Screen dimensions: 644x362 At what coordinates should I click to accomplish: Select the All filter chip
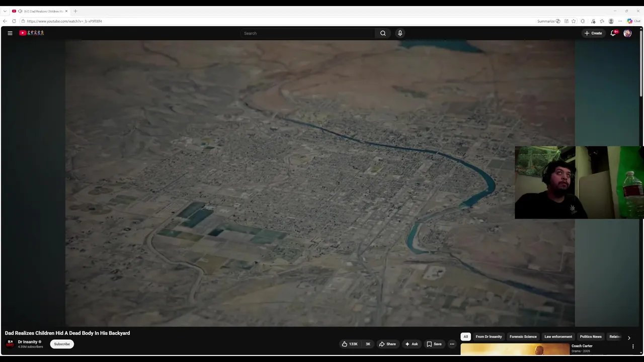point(465,337)
